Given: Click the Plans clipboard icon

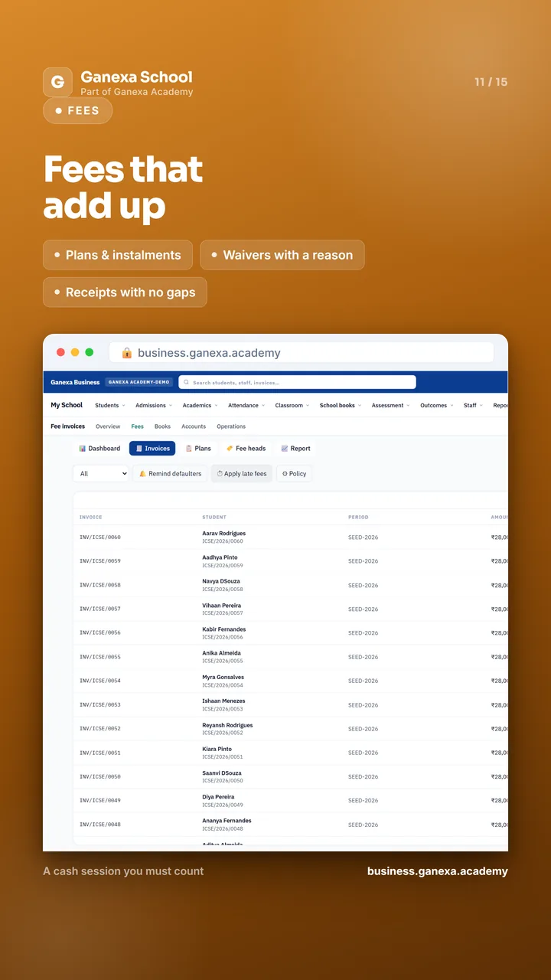Looking at the screenshot, I should tap(189, 449).
